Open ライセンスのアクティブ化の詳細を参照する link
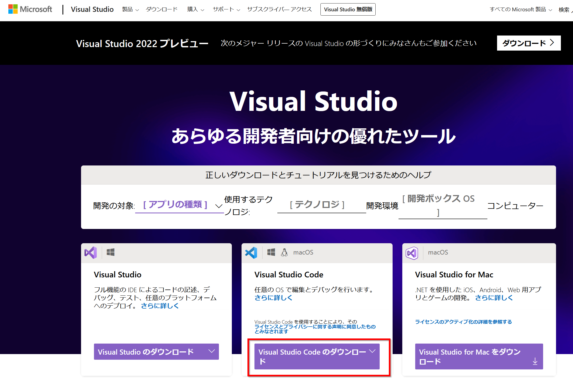The height and width of the screenshot is (392, 573). point(463,322)
